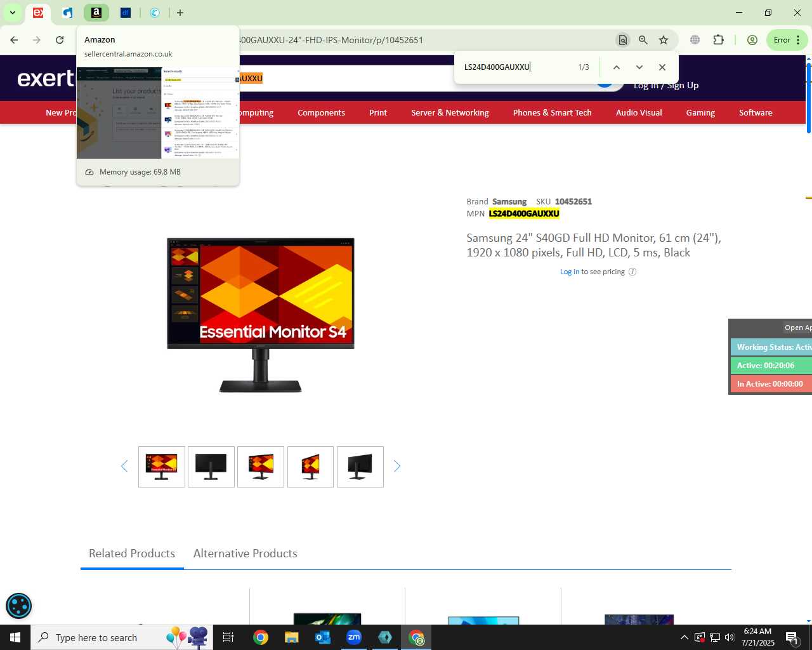The image size is (812, 650).
Task: Open the Chrome profile icon
Action: tap(752, 40)
